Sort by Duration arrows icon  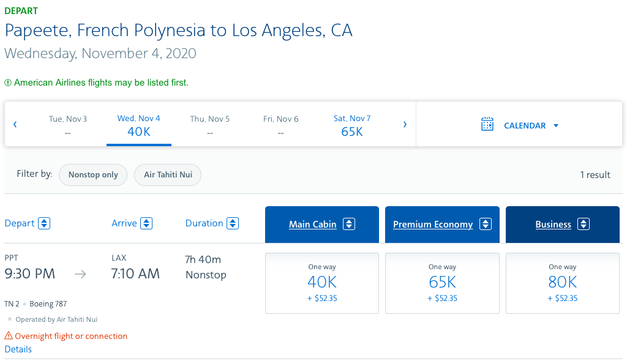pyautogui.click(x=233, y=223)
